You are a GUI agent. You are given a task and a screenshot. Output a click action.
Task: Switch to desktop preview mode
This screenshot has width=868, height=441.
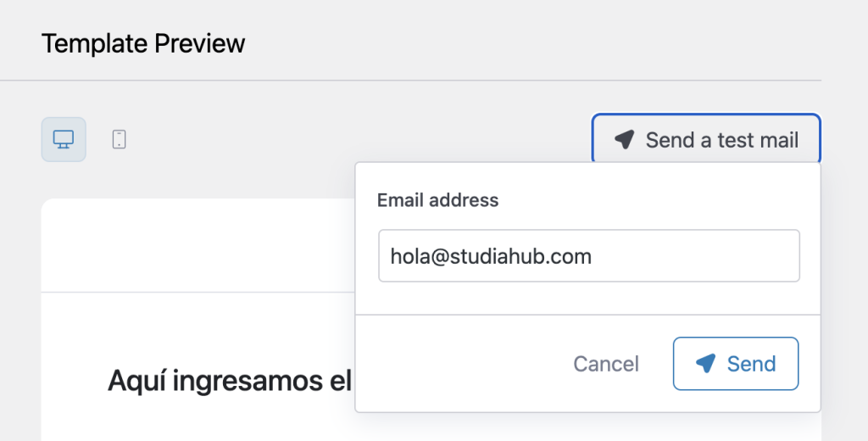click(x=64, y=139)
